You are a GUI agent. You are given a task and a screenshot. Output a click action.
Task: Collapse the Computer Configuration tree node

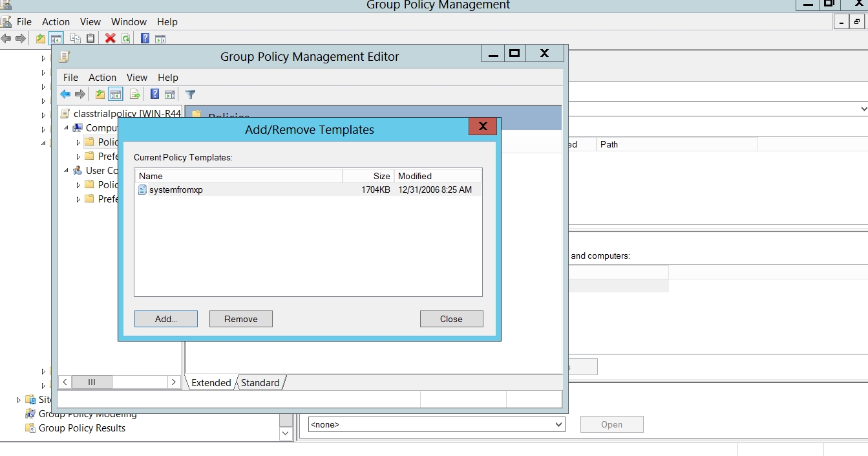[x=66, y=128]
